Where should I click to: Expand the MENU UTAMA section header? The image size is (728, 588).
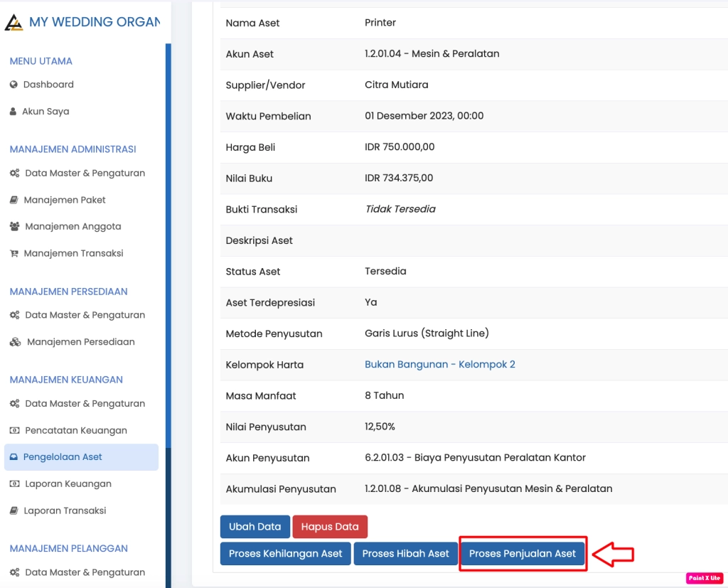coord(40,61)
